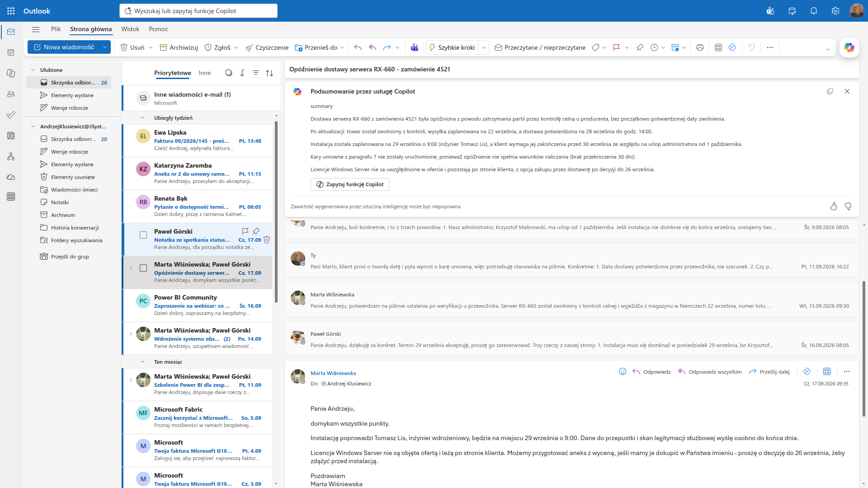The height and width of the screenshot is (488, 868).
Task: Open more actions ellipsis in message header
Action: click(x=847, y=371)
